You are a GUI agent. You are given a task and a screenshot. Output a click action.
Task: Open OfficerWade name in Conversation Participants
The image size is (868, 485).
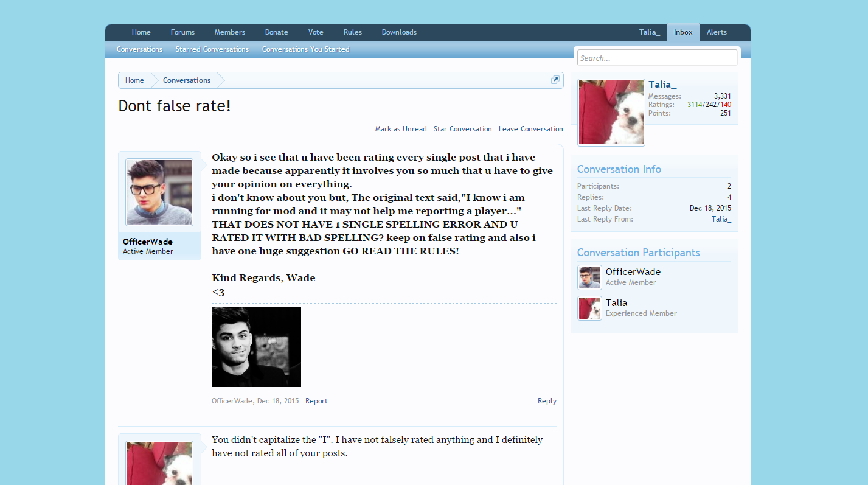[x=633, y=272]
